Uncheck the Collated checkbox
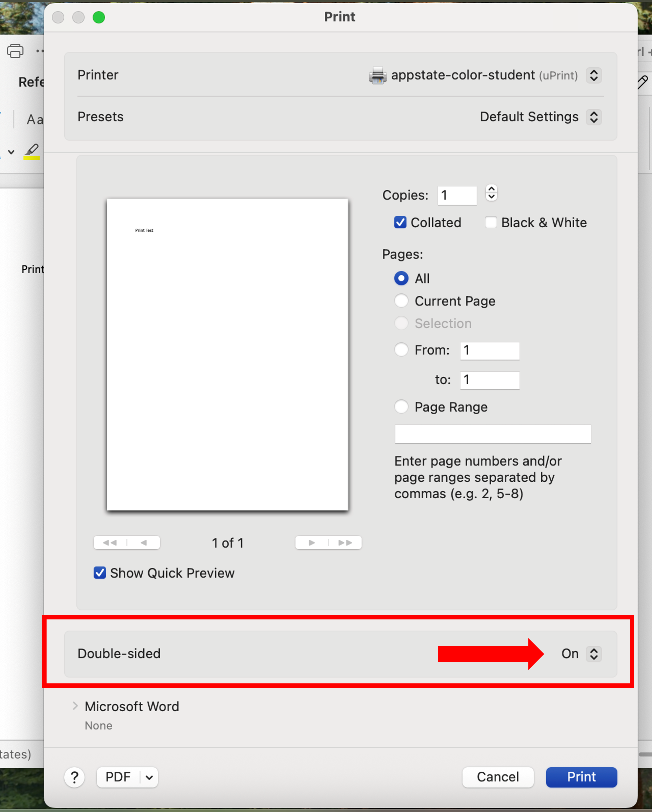Screen dimensions: 652x812 coord(400,222)
